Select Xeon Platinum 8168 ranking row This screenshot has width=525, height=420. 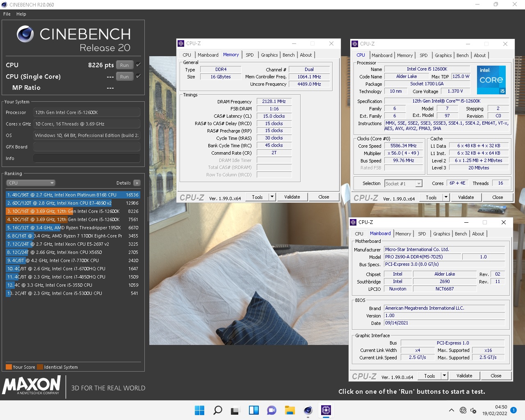(x=73, y=195)
